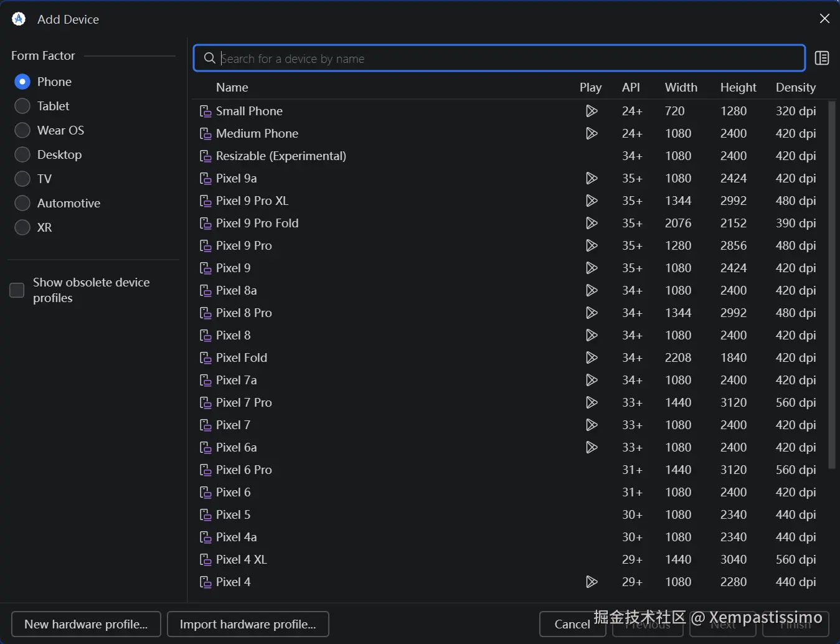
Task: Select the Pixel 4a device name
Action: pyautogui.click(x=237, y=537)
